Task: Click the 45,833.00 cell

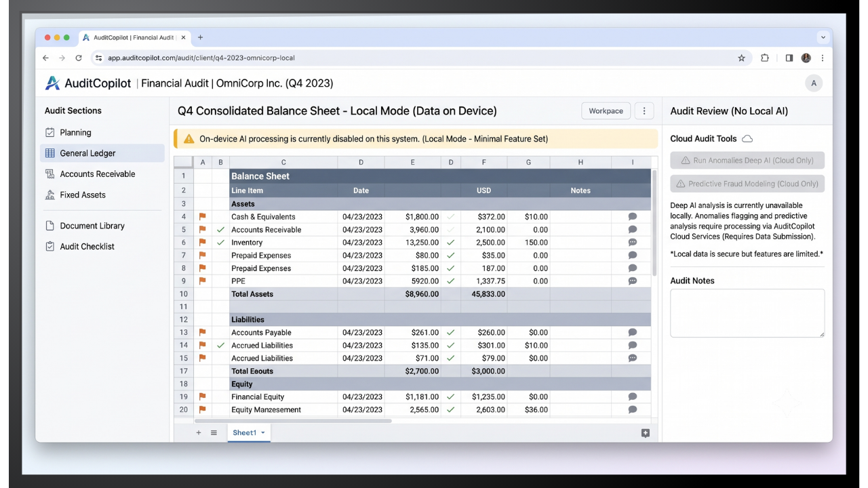Action: [x=484, y=294]
